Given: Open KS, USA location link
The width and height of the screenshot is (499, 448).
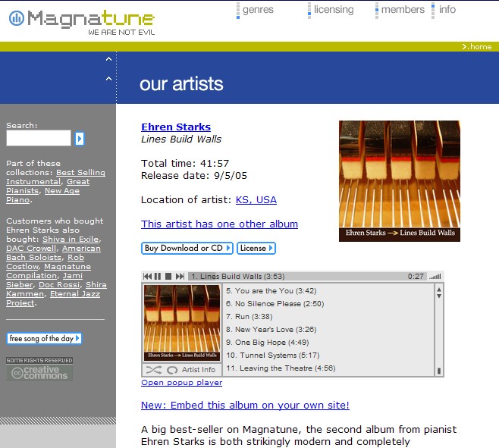Looking at the screenshot, I should click(256, 200).
